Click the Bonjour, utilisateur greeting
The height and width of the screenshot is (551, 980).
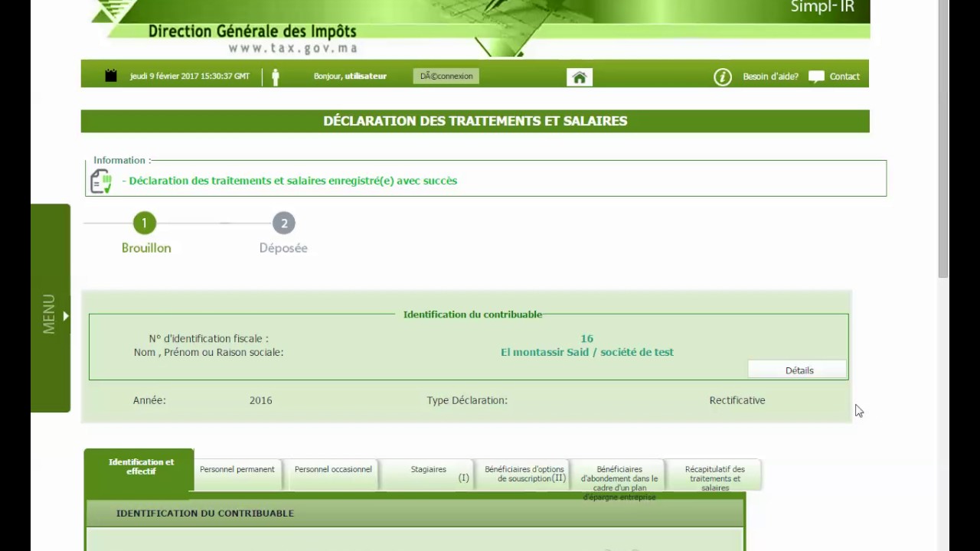click(x=350, y=77)
